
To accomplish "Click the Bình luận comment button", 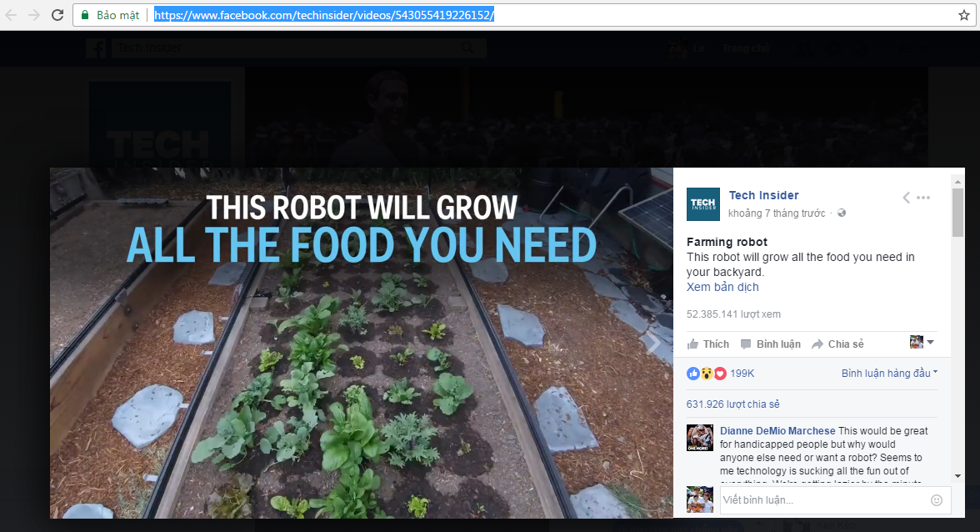I will coord(770,344).
